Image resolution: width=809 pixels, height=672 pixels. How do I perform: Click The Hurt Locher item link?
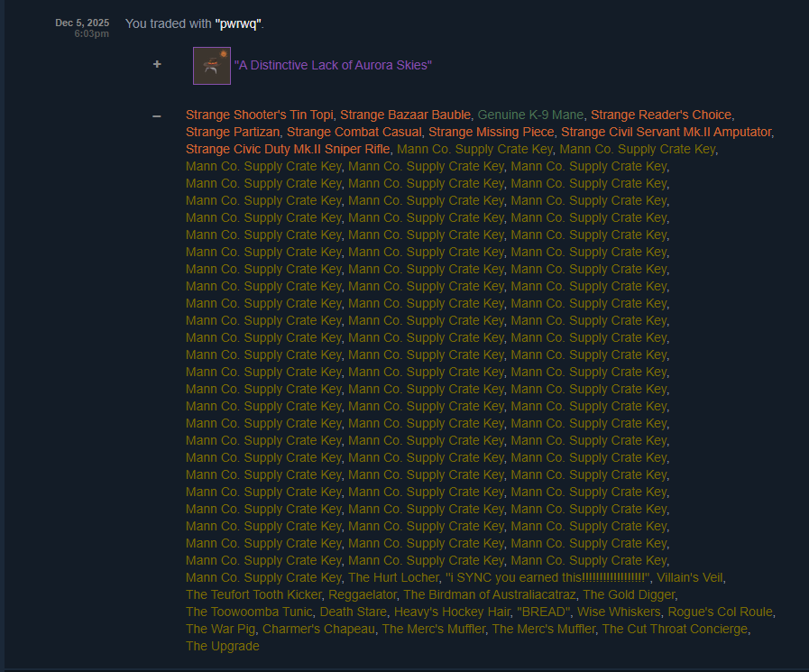393,577
